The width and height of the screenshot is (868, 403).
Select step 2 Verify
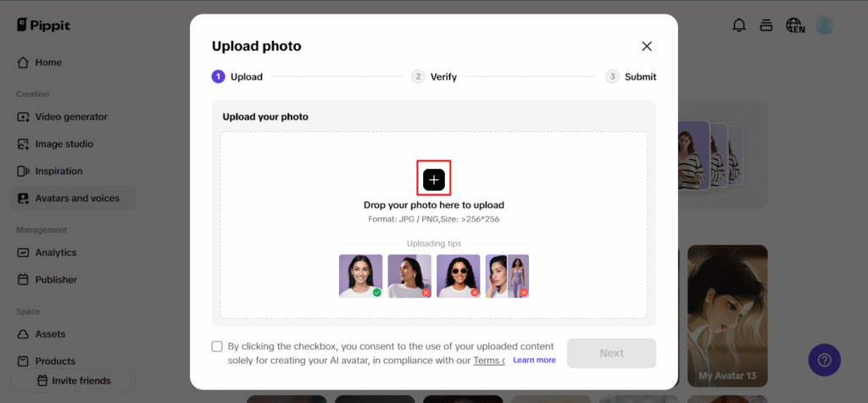(434, 76)
